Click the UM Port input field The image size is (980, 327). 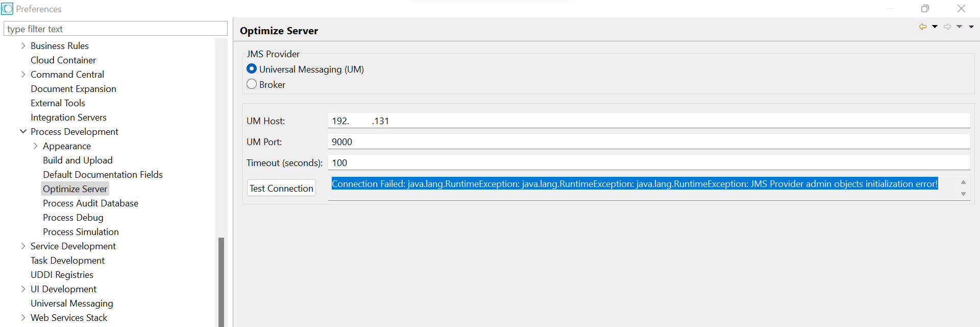(x=649, y=142)
